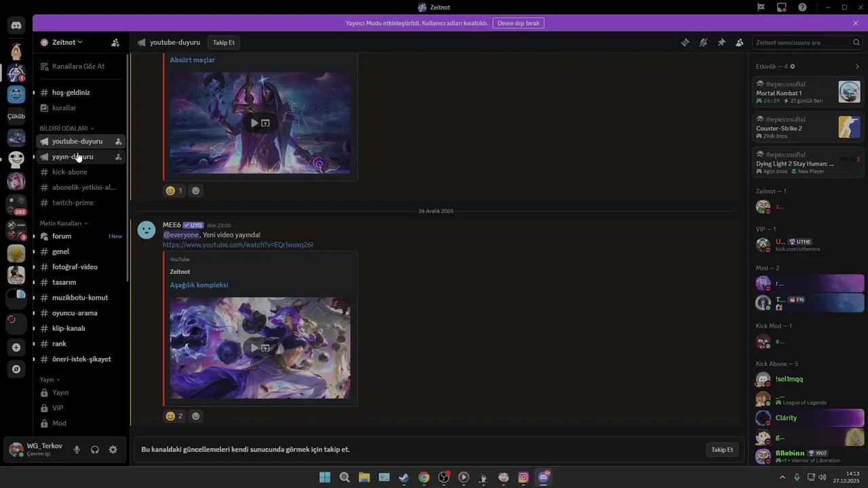Open Discord direct messages home icon
Image resolution: width=868 pixels, height=488 pixels.
coord(16,26)
